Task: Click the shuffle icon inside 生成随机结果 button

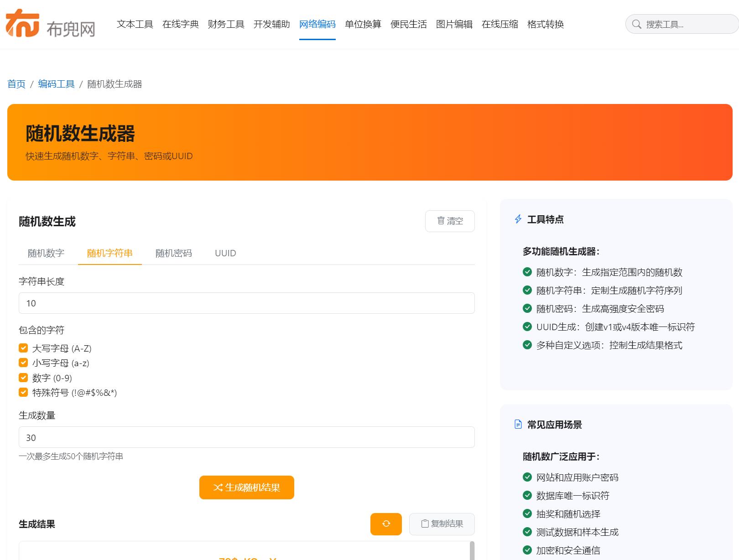Action: tap(218, 487)
